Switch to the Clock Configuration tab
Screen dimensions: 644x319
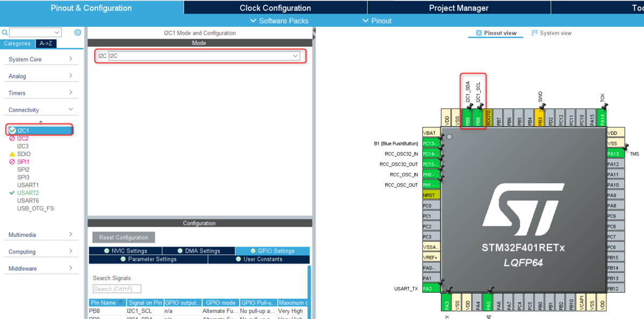[x=275, y=8]
